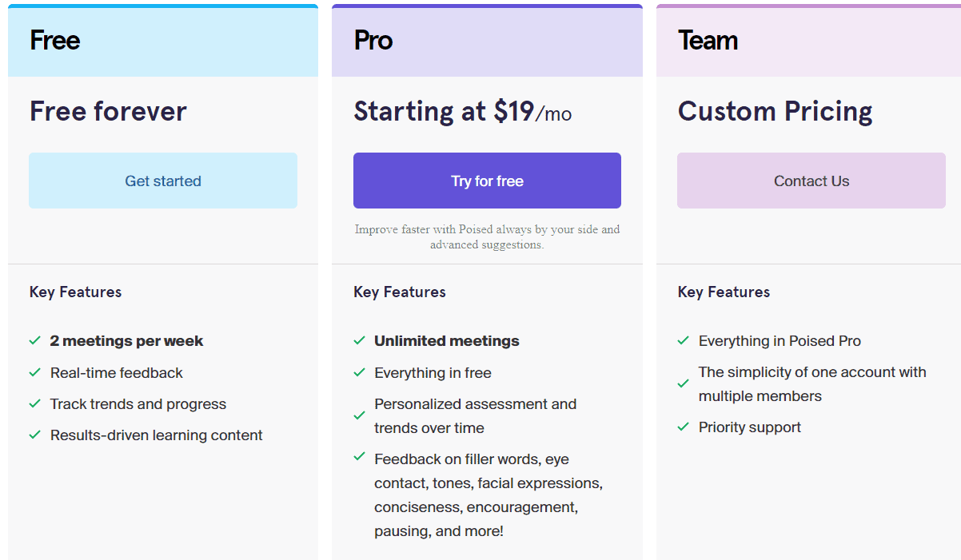Click checkmark next to Results-driven learning content
The width and height of the screenshot is (961, 560).
[x=35, y=435]
